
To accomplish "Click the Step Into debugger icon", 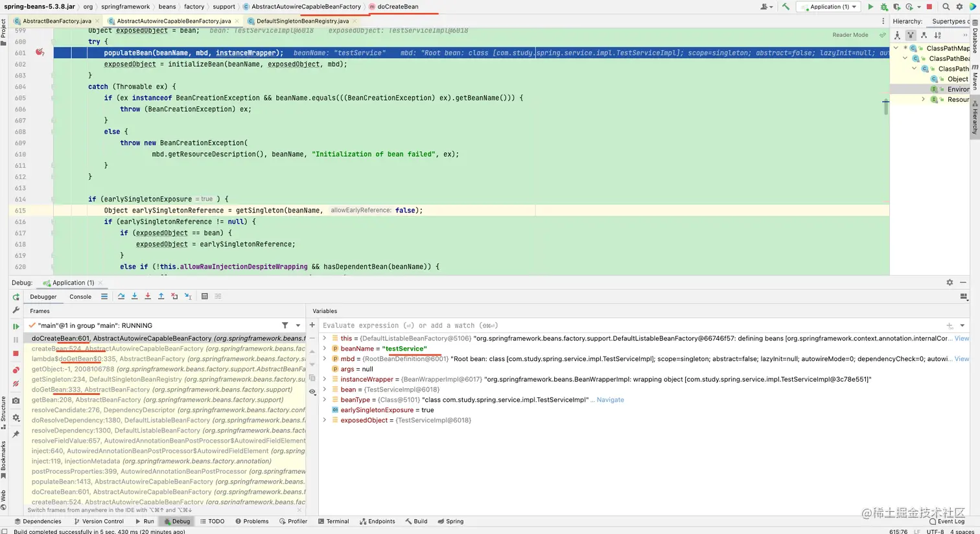I will [x=134, y=296].
